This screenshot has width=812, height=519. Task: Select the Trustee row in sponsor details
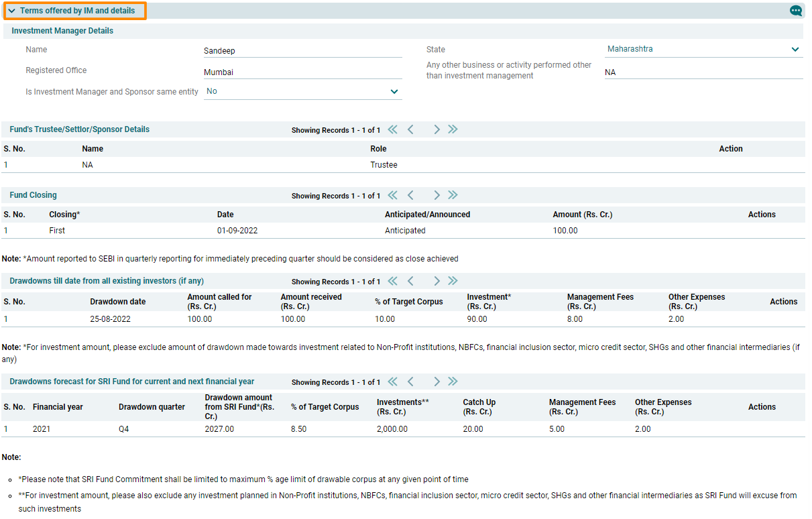click(402, 165)
